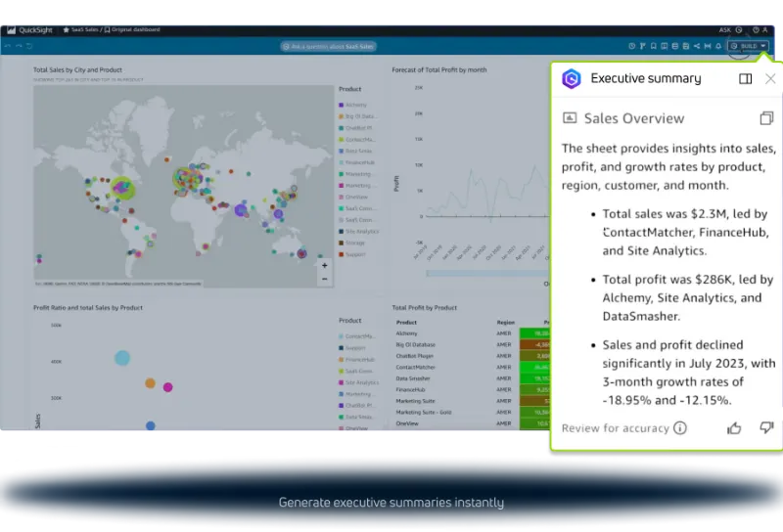Click the Executive summary logo icon

point(572,79)
